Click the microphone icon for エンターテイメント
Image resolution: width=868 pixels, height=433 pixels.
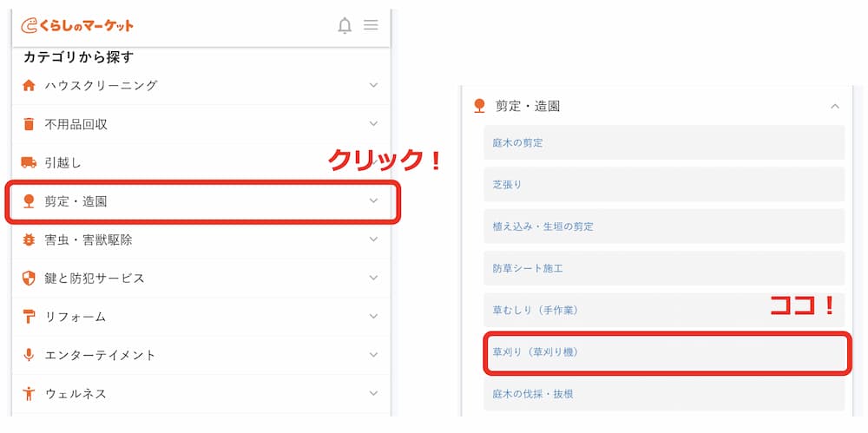pyautogui.click(x=29, y=355)
